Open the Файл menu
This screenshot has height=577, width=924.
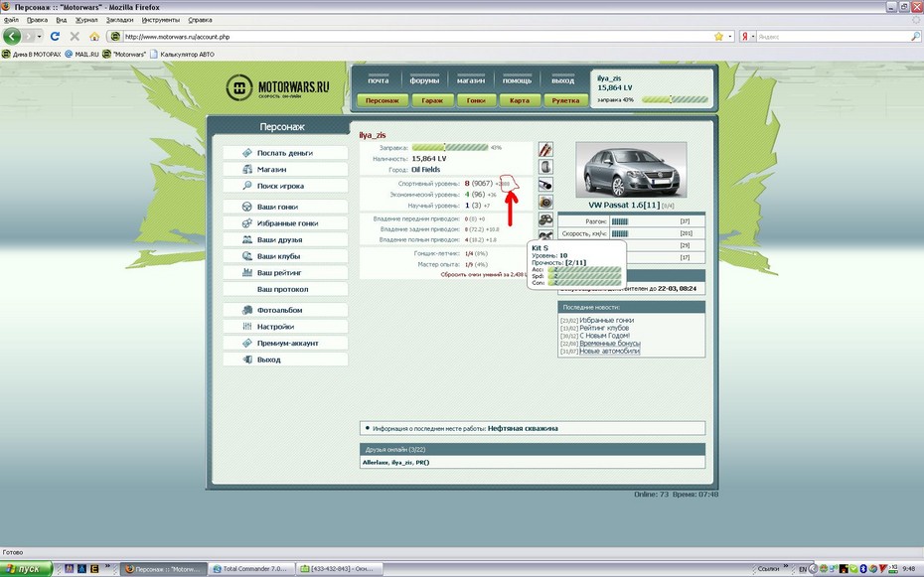coord(11,20)
